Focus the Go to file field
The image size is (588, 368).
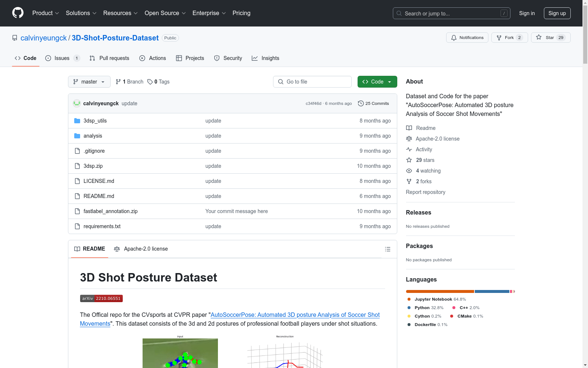[312, 82]
